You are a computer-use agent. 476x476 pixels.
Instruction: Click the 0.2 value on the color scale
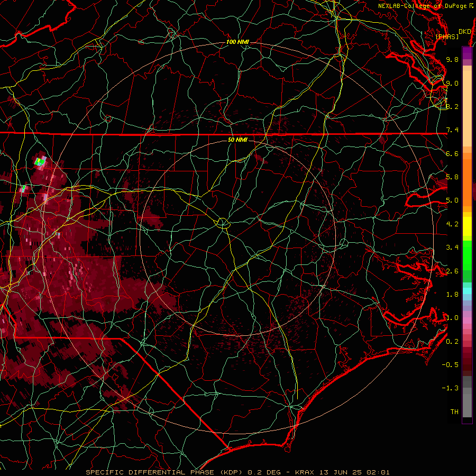[x=452, y=342]
